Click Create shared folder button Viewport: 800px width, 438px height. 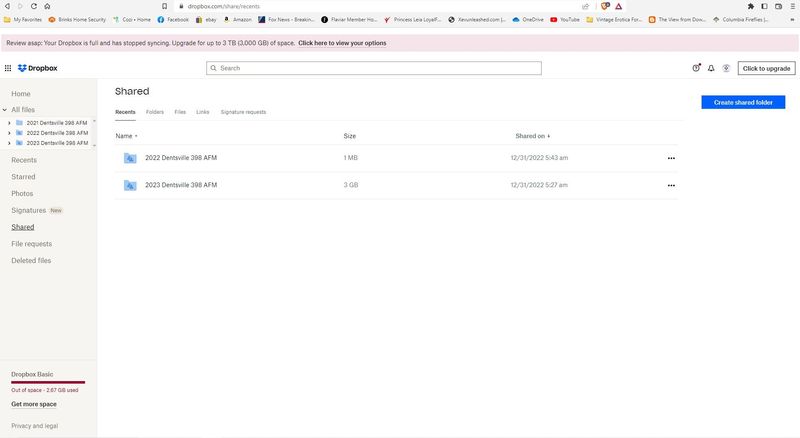[743, 102]
